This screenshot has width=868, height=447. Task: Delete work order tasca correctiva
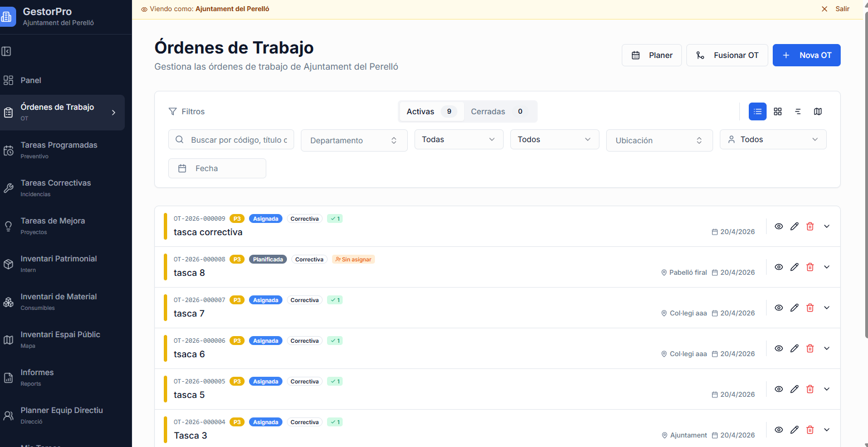tap(810, 226)
